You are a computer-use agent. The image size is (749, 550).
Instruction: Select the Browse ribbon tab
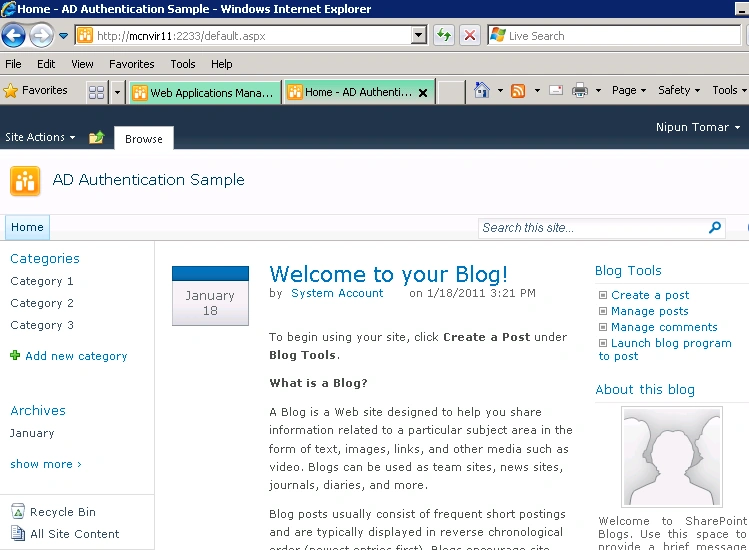(144, 139)
